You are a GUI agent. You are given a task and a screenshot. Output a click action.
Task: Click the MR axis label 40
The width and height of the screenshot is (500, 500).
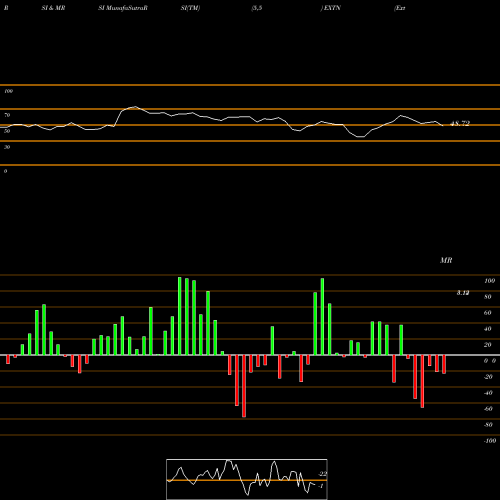click(488, 329)
